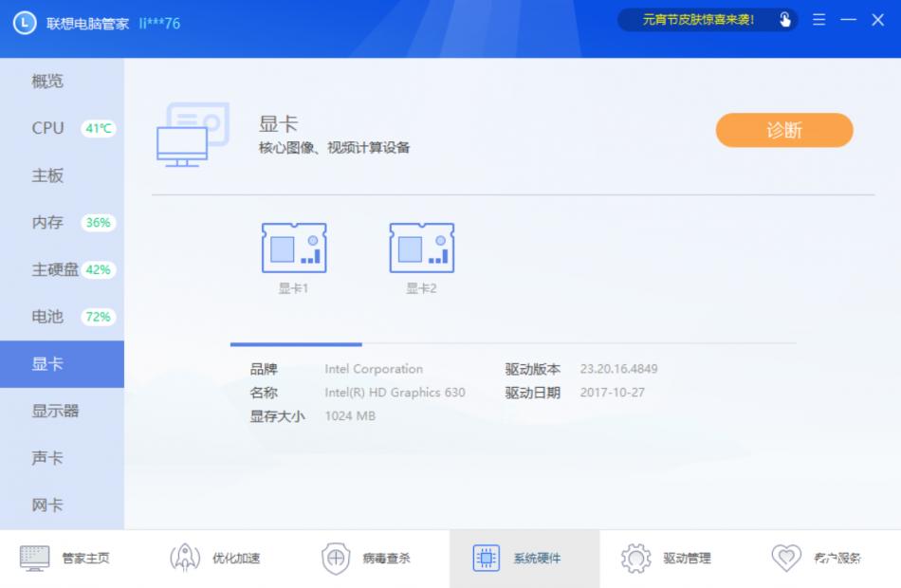
Task: Go home via the 管家主页 monitor icon
Action: coord(32,558)
